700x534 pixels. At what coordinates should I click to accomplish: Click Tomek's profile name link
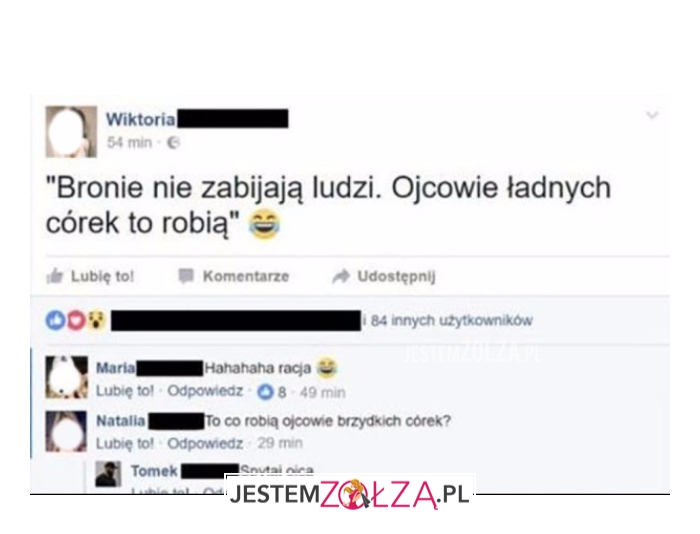coord(154,471)
